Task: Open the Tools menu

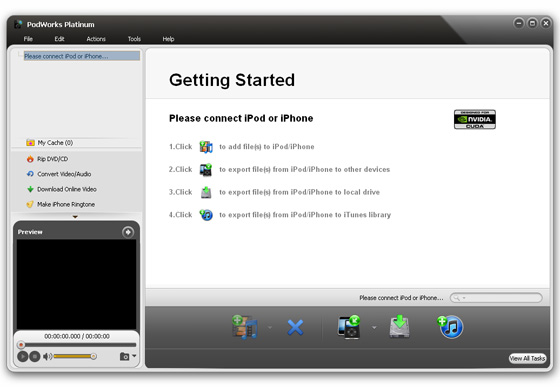Action: pyautogui.click(x=134, y=39)
